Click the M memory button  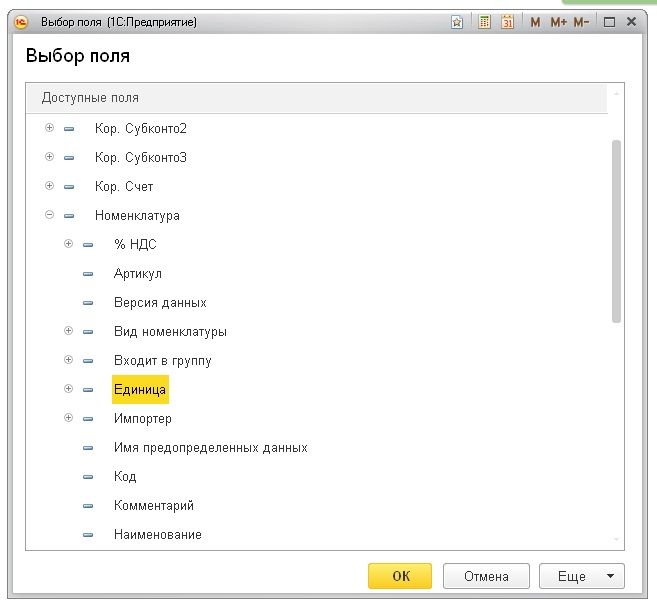(x=535, y=22)
